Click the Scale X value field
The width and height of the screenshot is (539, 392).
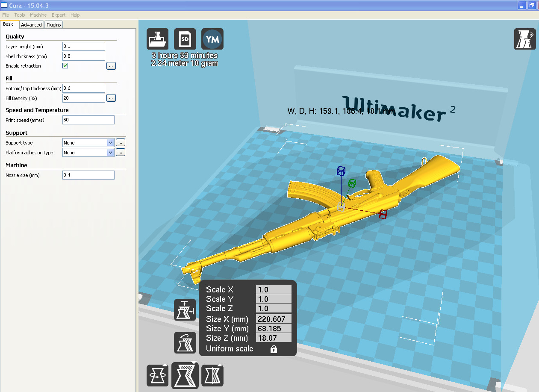pos(274,289)
